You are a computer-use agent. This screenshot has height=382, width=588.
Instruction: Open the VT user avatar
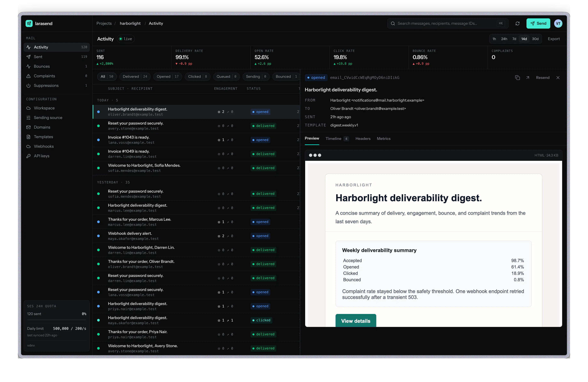pos(558,23)
